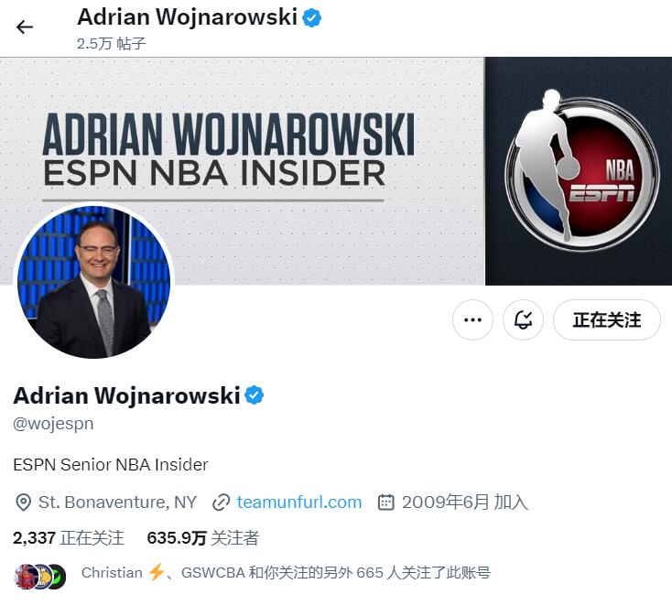Click the verified badge next to profile name
Image resolution: width=672 pixels, height=616 pixels.
click(x=255, y=395)
